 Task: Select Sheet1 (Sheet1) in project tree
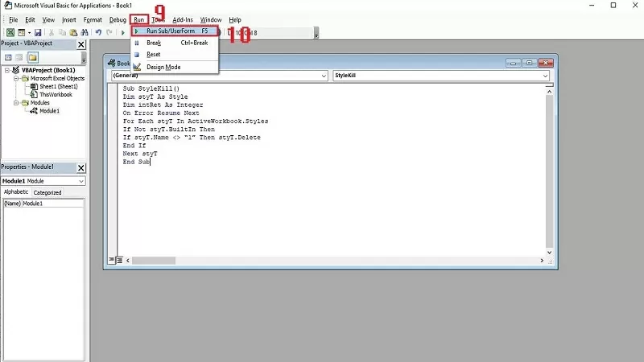click(x=59, y=87)
